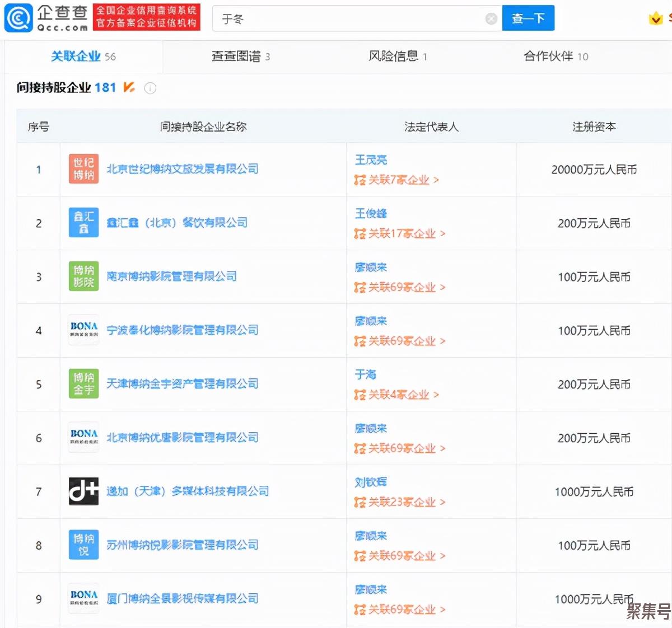Open the legal representative name in the 递加 row
This screenshot has height=628, width=672.
(x=371, y=482)
